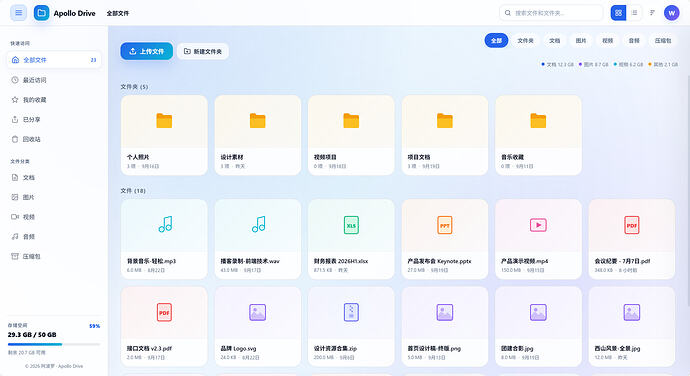The width and height of the screenshot is (690, 376).
Task: Select the 图片 filter tab
Action: coord(581,41)
